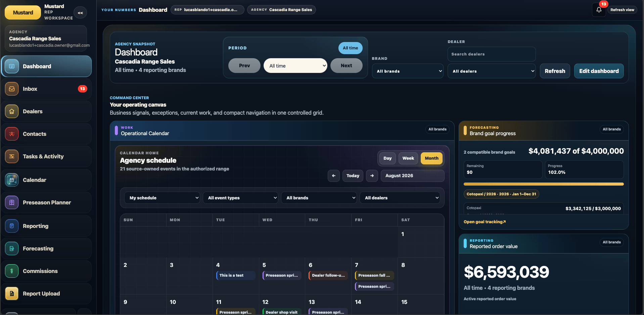The image size is (644, 315).
Task: Jump to Today in calendar
Action: (353, 176)
